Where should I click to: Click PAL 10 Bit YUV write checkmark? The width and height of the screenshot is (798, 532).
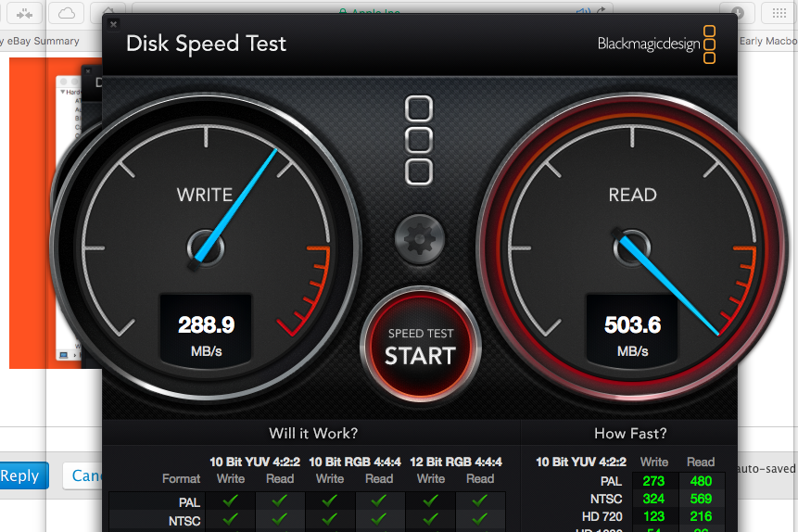[x=231, y=501]
